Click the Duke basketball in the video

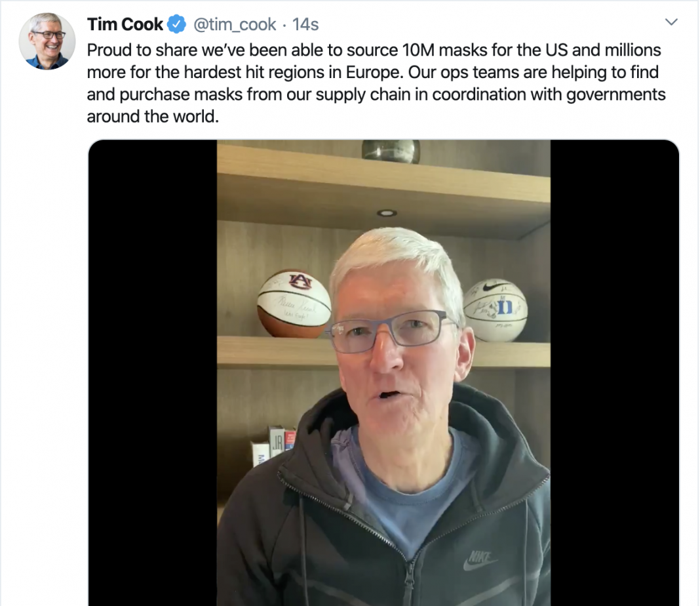pos(495,310)
